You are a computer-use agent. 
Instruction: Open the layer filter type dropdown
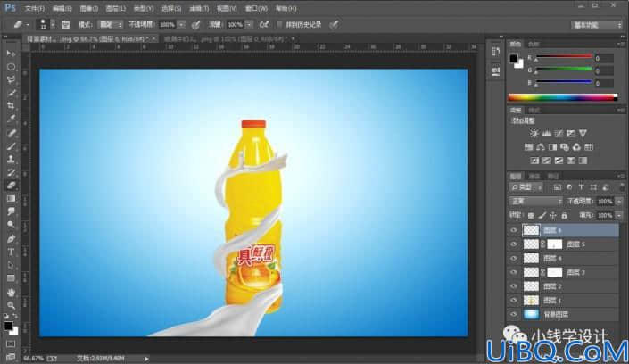[x=526, y=187]
